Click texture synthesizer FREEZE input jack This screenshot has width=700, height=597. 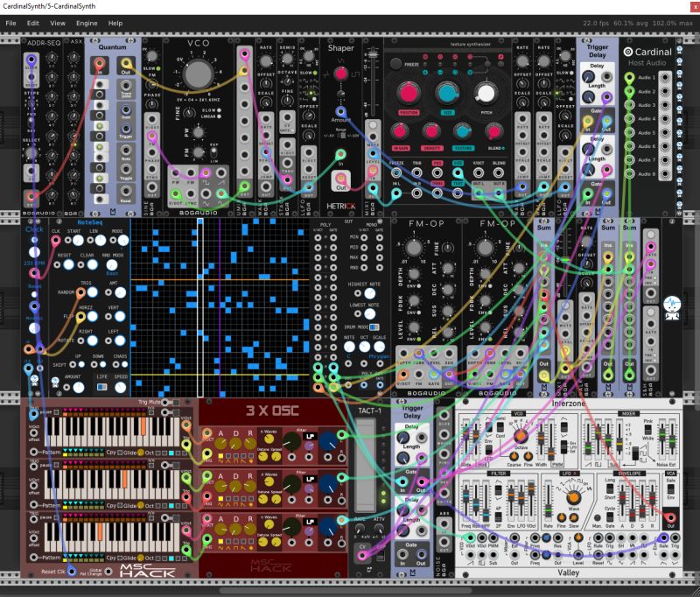point(396,172)
